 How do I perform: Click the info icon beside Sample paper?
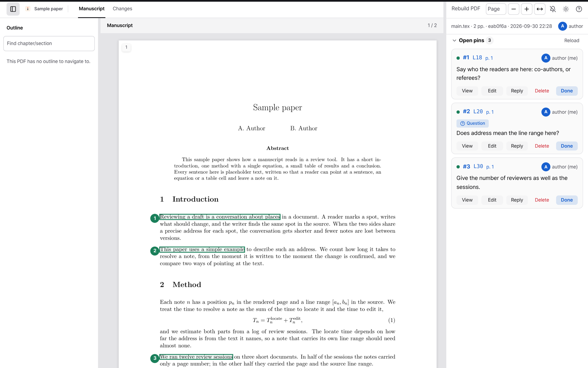tap(28, 9)
